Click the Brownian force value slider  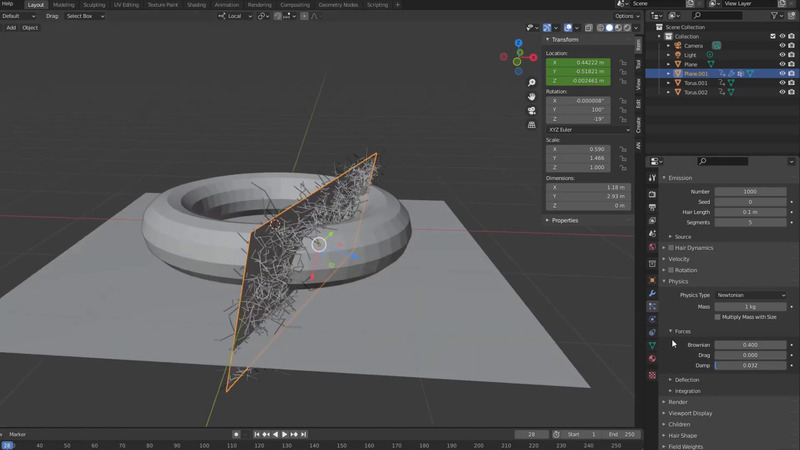click(x=750, y=345)
